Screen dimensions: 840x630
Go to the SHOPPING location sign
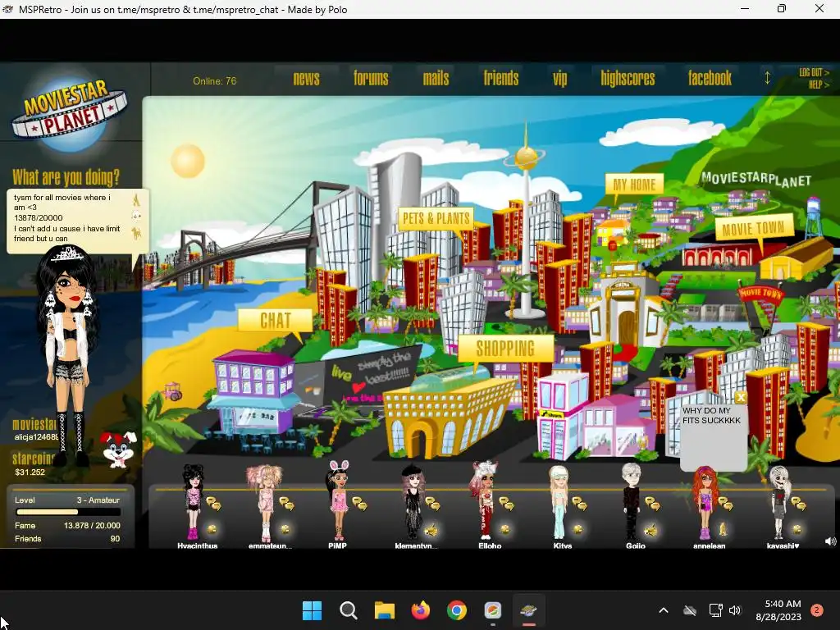[505, 349]
